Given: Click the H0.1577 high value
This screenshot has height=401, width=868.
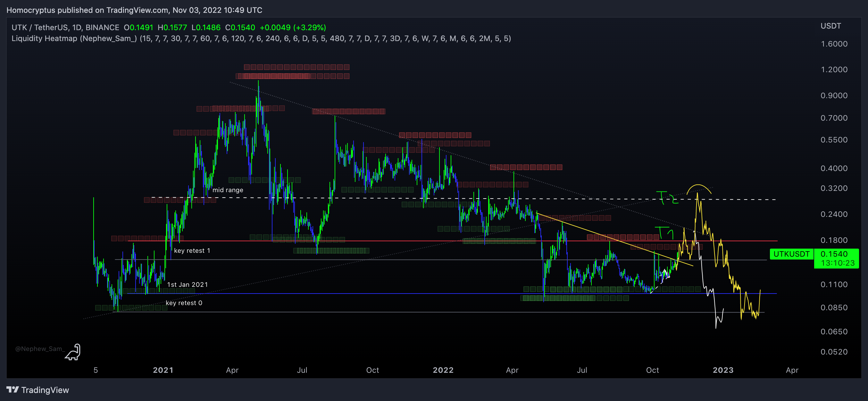Looking at the screenshot, I should point(172,27).
